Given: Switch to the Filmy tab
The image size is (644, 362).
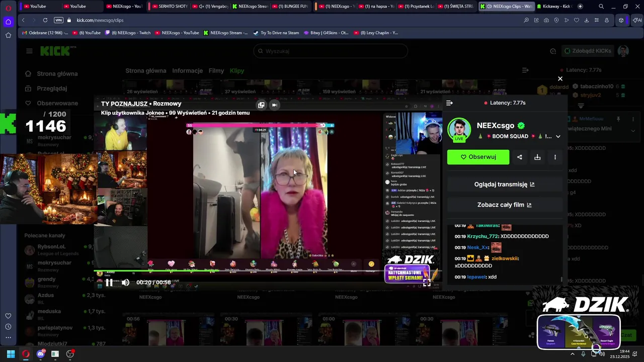Looking at the screenshot, I should tap(216, 71).
